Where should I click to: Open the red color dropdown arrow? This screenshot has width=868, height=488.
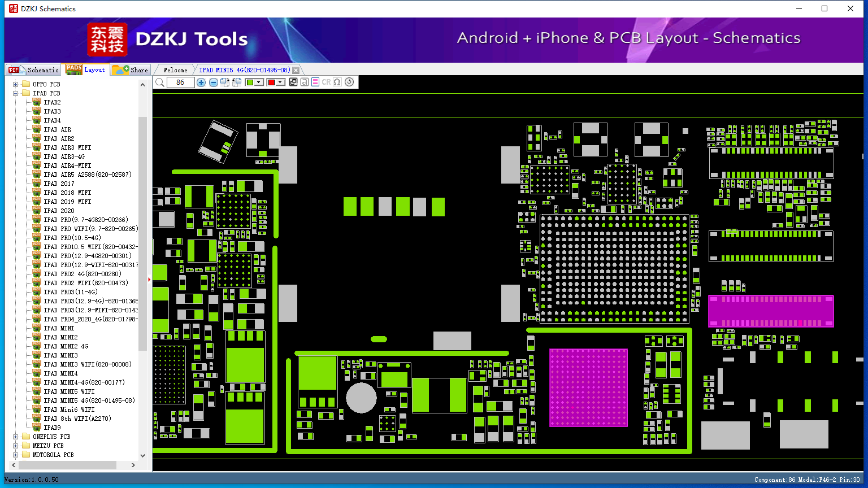tap(281, 82)
